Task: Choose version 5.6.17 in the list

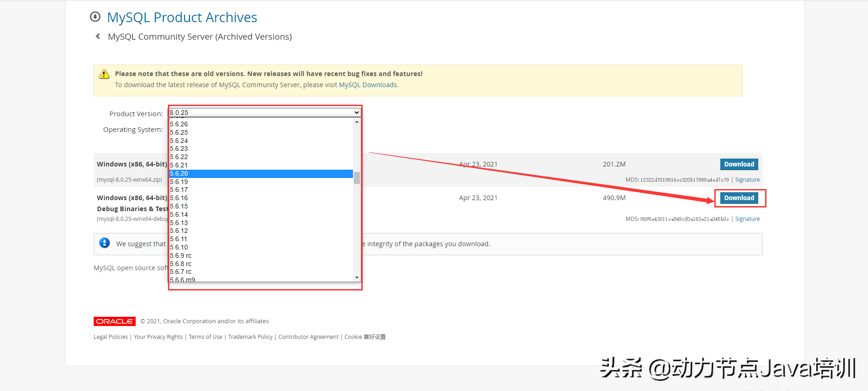Action: (x=261, y=190)
